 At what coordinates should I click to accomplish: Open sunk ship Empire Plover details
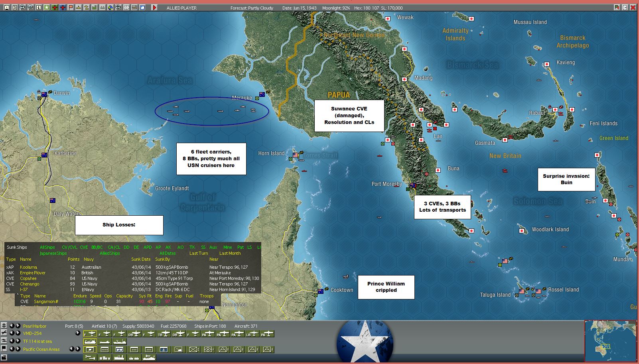click(33, 273)
